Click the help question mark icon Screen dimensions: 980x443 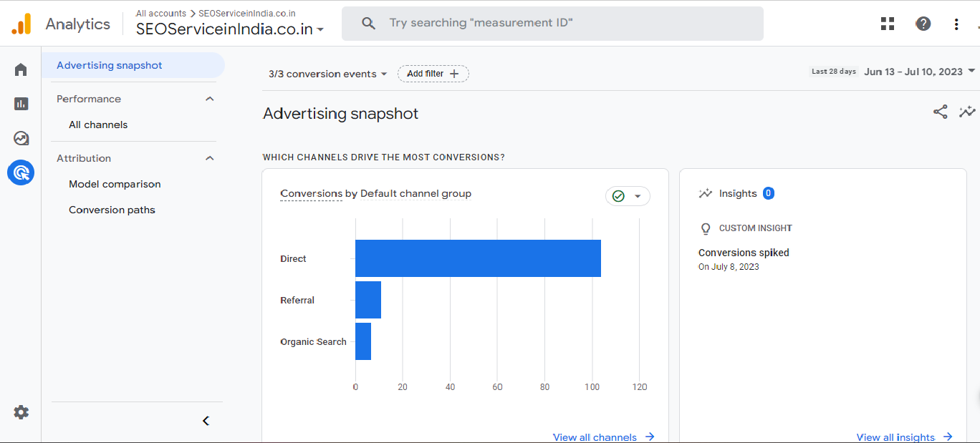pos(923,24)
